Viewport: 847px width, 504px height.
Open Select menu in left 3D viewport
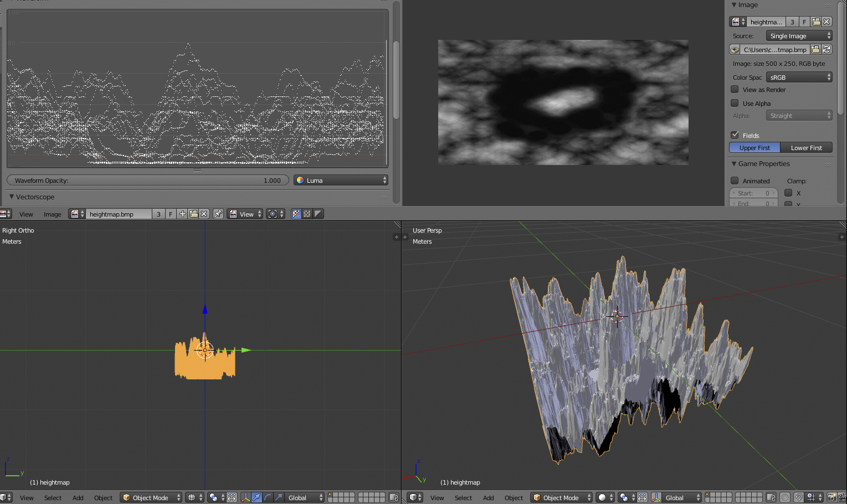pos(53,498)
